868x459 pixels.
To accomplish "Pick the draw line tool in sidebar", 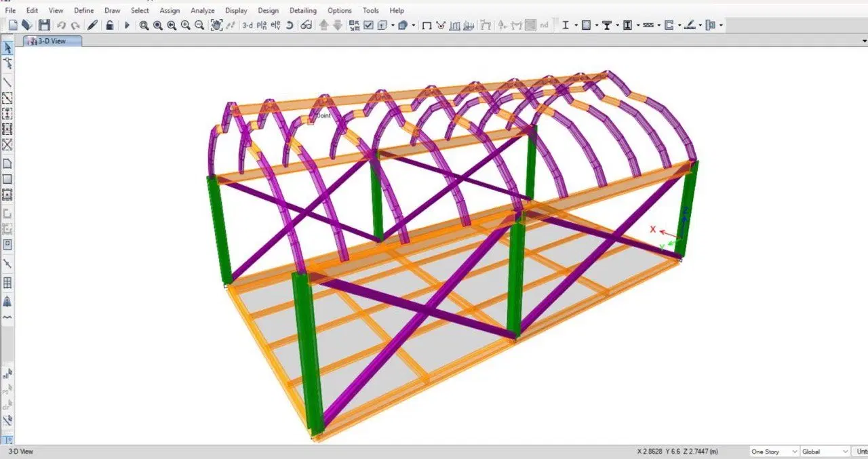I will tap(7, 83).
